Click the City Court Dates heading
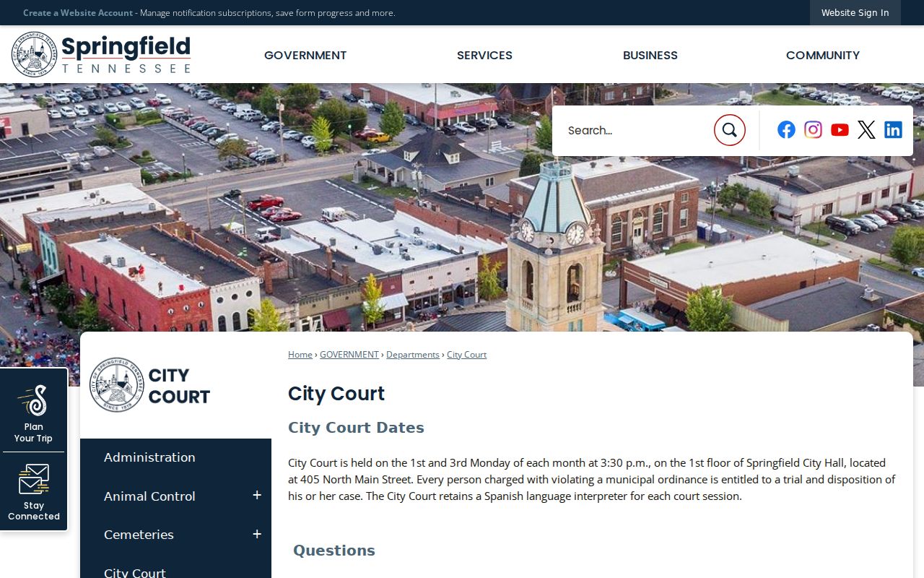 pos(356,428)
